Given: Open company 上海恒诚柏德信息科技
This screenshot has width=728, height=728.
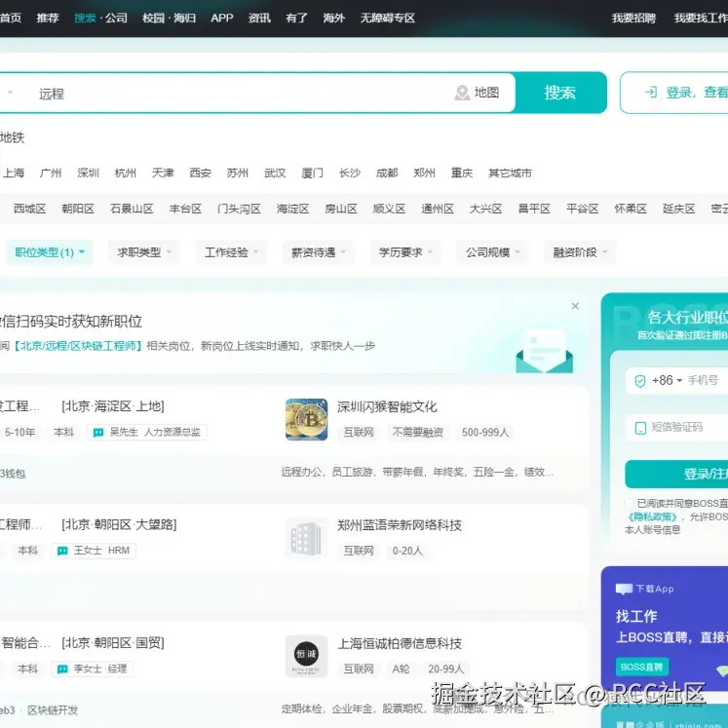Looking at the screenshot, I should coord(400,644).
